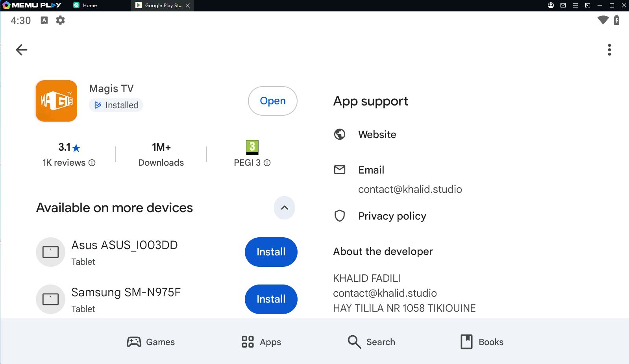Viewport: 629px width, 364px height.
Task: Click the PEGI 3 info icon
Action: [267, 163]
